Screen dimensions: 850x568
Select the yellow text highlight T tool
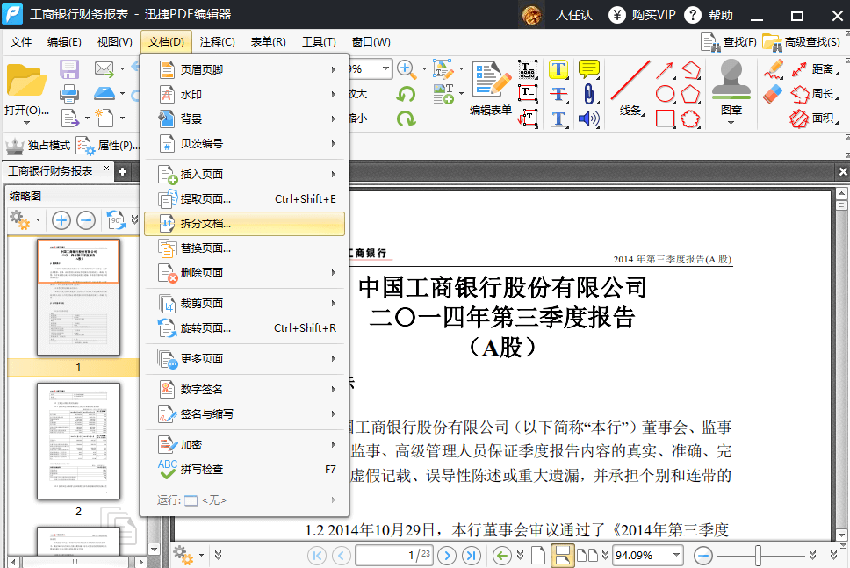(x=558, y=69)
